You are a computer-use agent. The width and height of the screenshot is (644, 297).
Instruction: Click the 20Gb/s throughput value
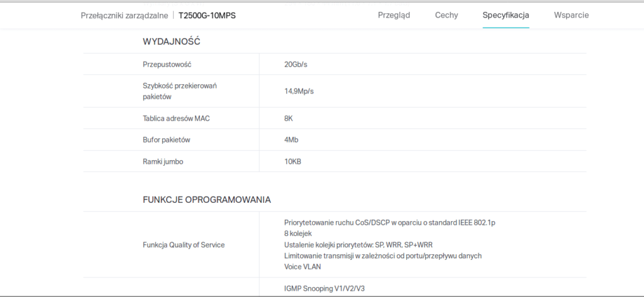coord(296,64)
